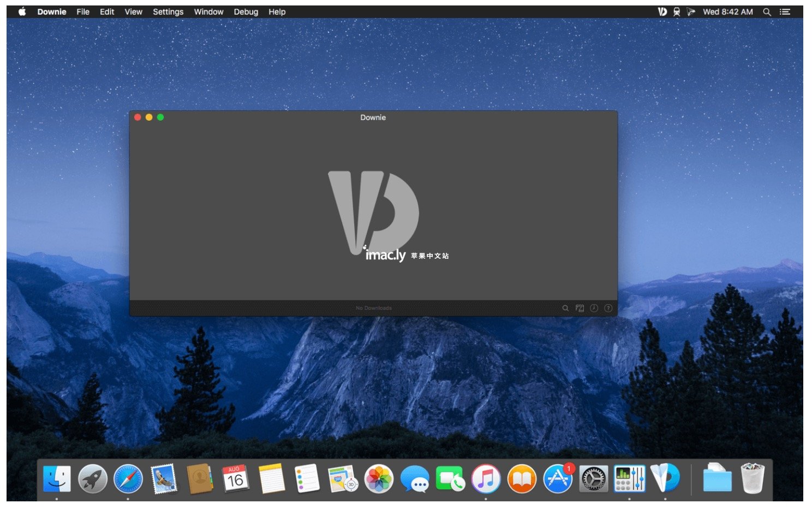Screen dimensions: 812x509
Task: Open Calendar from the Dock
Action: coord(235,479)
